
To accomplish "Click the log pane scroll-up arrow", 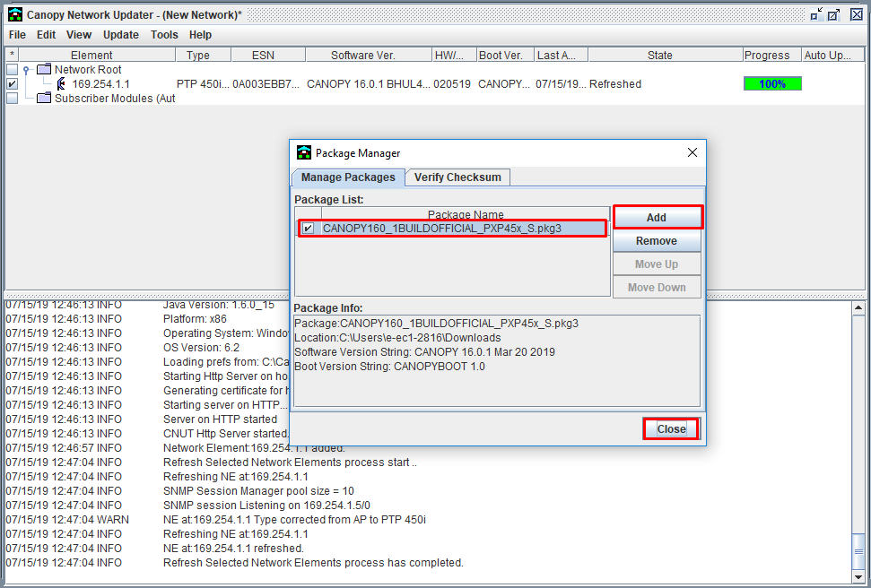I will 858,307.
